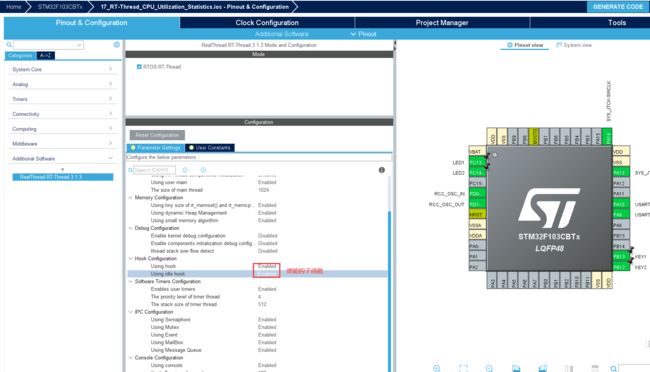Switch to Clock Configuration tab
The height and width of the screenshot is (372, 650).
click(x=267, y=23)
